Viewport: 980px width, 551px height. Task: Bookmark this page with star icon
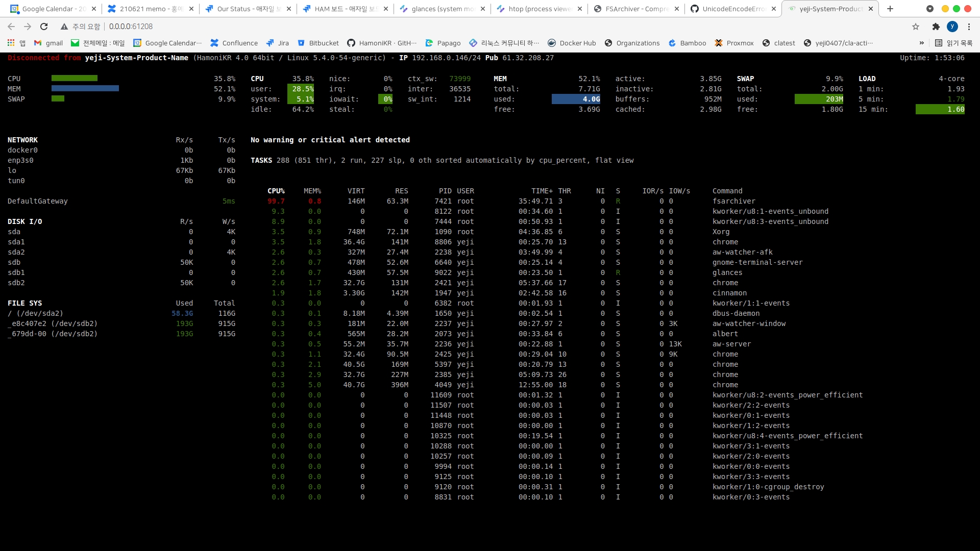tap(916, 27)
